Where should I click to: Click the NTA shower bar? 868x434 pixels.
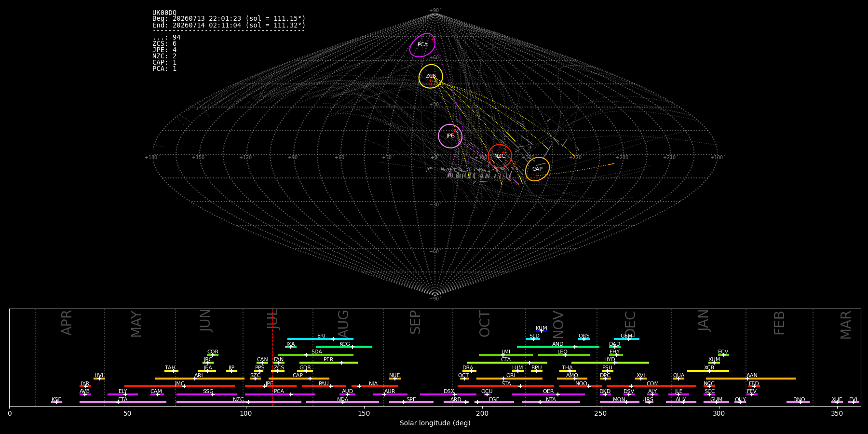551,402
